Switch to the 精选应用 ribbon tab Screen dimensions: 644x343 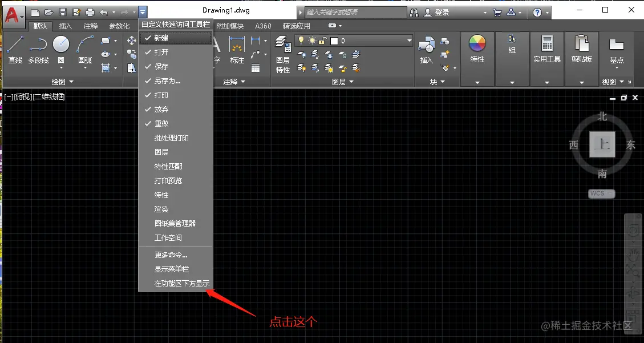pos(296,26)
